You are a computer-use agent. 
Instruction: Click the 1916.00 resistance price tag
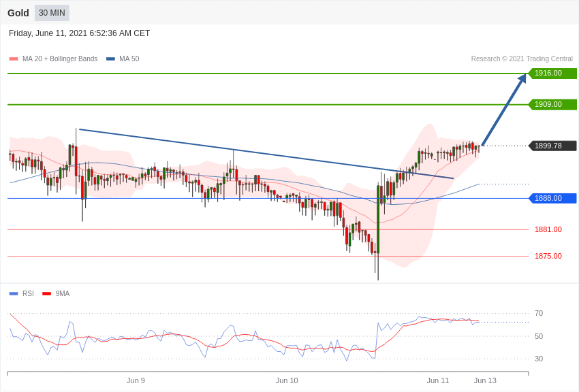click(553, 73)
